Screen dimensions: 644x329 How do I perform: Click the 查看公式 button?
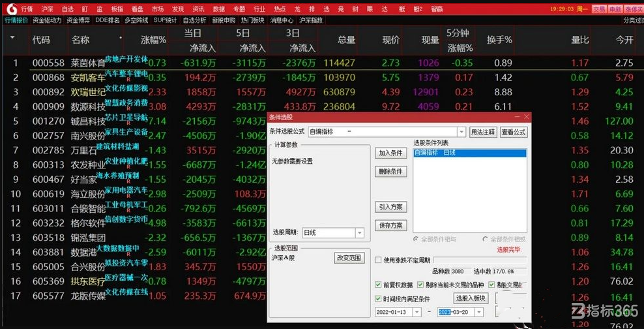[514, 132]
